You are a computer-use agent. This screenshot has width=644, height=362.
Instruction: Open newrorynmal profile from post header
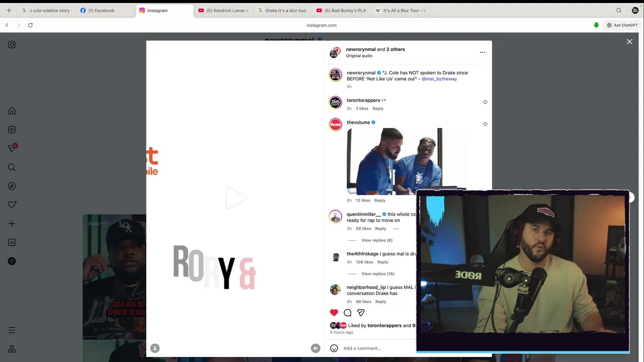tap(361, 49)
